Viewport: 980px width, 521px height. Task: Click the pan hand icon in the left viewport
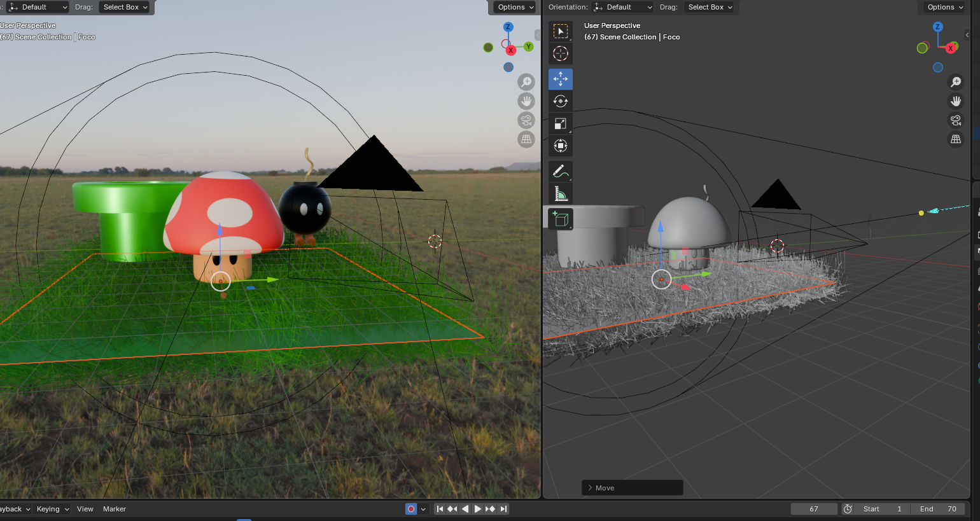point(526,101)
